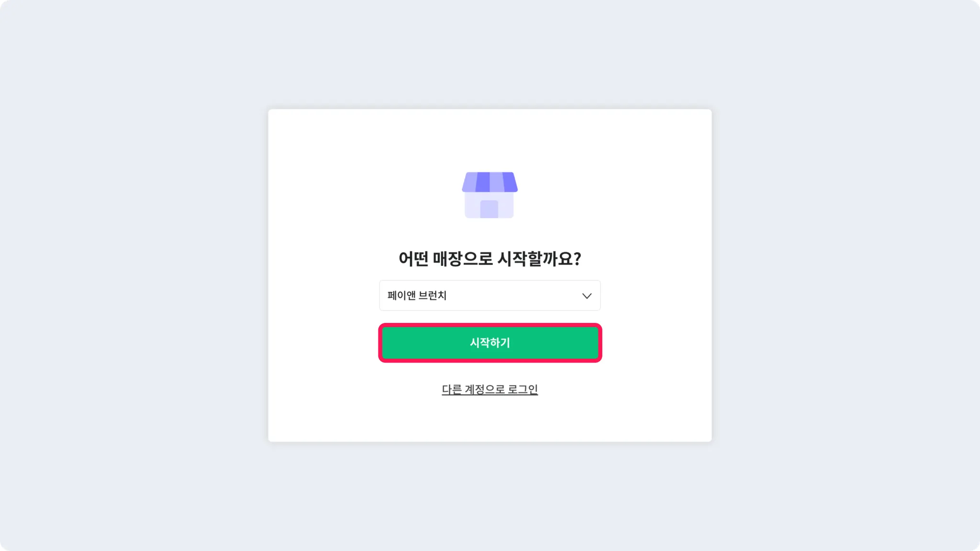Screen dimensions: 980x551
Task: Select the 페이앤 브런치 text in the combo box
Action: [x=417, y=296]
